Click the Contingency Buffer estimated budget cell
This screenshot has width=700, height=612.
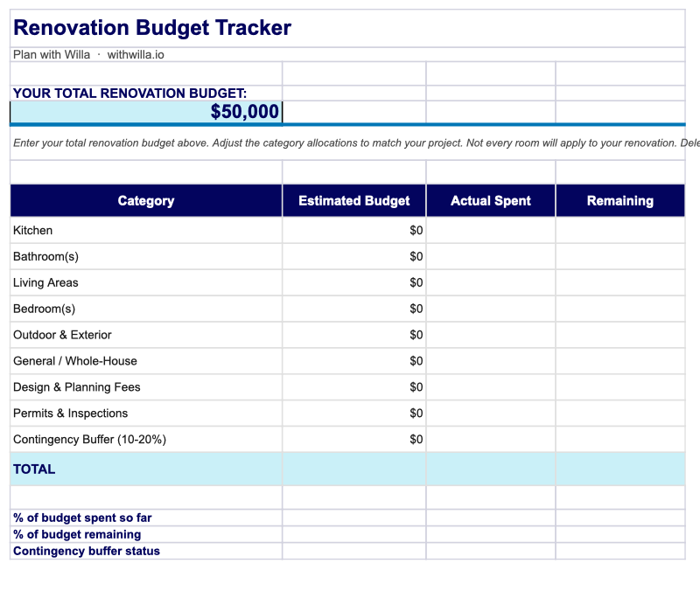point(353,440)
